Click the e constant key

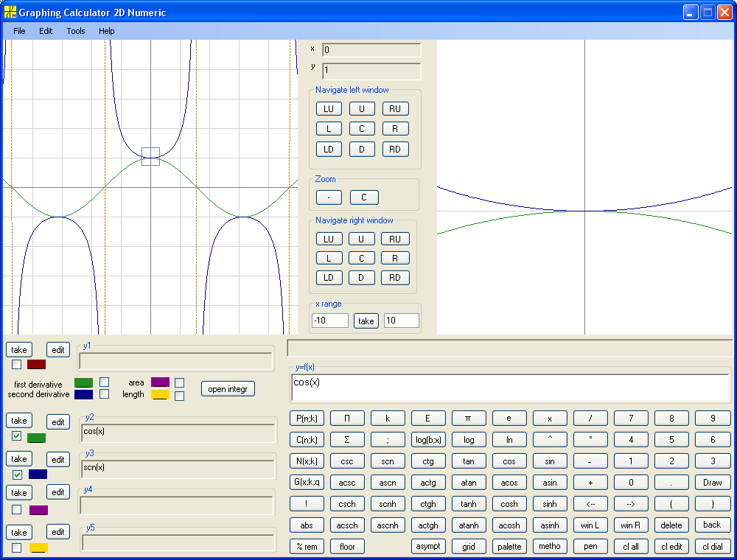(x=509, y=418)
